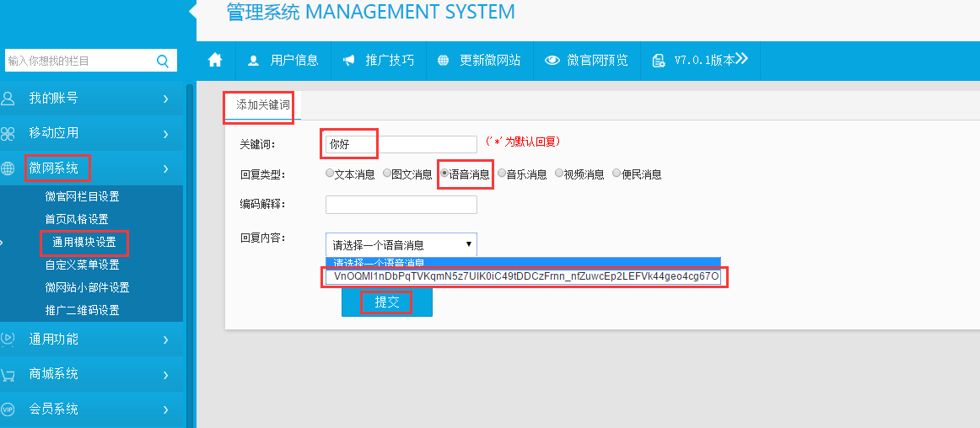Open 通用模块设置 in the sidebar
The height and width of the screenshot is (428, 980).
coord(83,243)
